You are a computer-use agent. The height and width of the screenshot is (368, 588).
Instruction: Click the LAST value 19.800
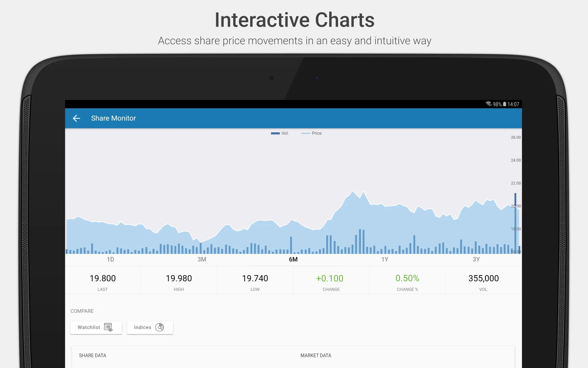103,278
